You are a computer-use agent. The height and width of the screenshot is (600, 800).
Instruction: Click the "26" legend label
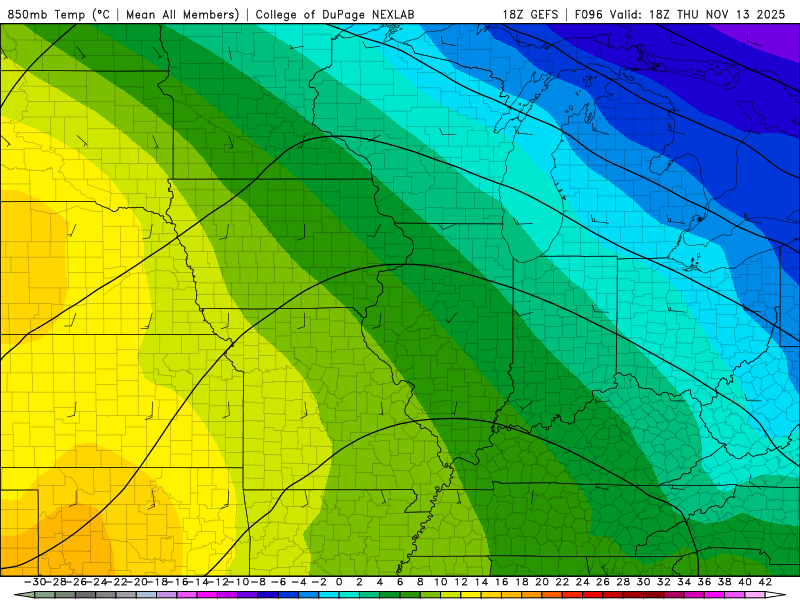tap(603, 582)
